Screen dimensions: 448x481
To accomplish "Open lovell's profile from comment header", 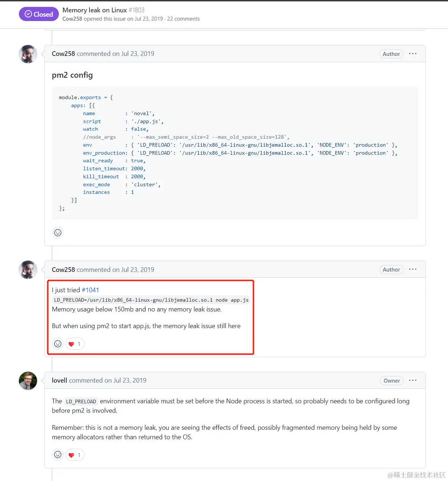I will [x=60, y=380].
